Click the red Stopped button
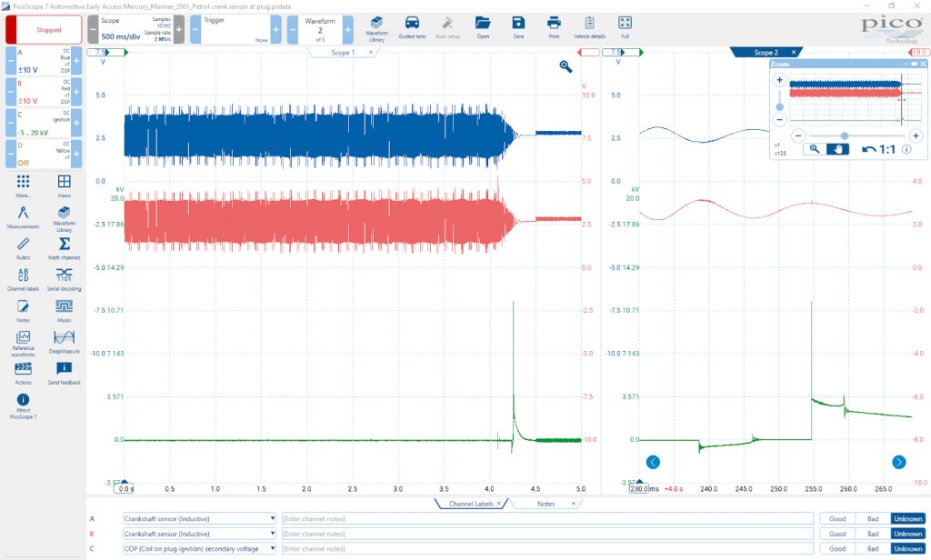931x560 pixels. click(44, 30)
